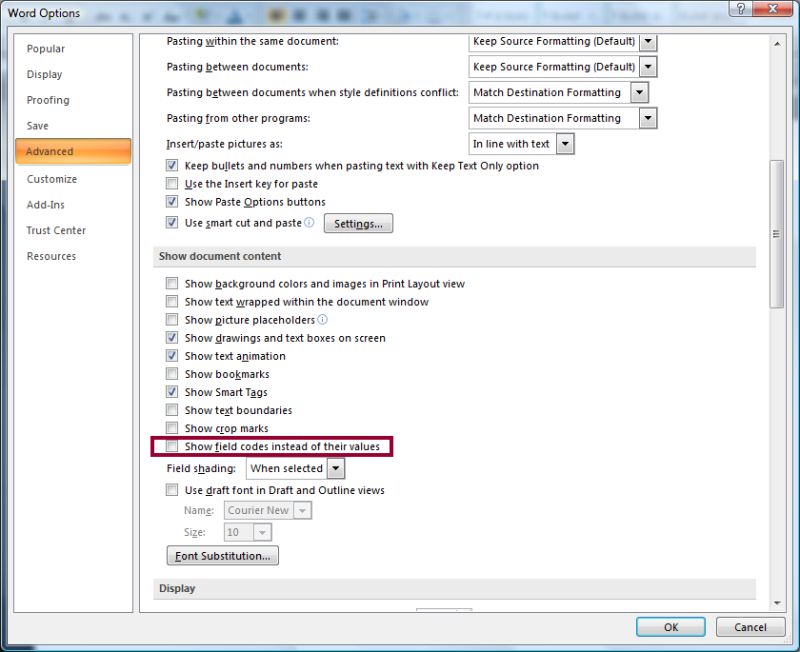Click the info icon next to picture placeholders

(322, 319)
